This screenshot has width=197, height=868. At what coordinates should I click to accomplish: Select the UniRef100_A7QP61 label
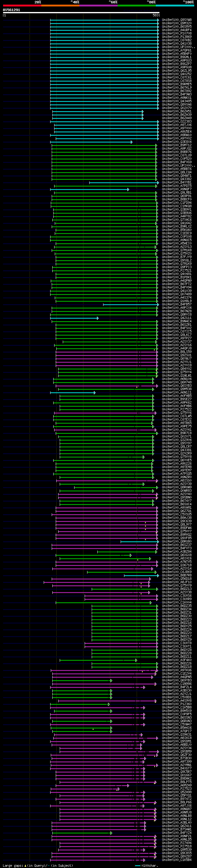(177, 50)
